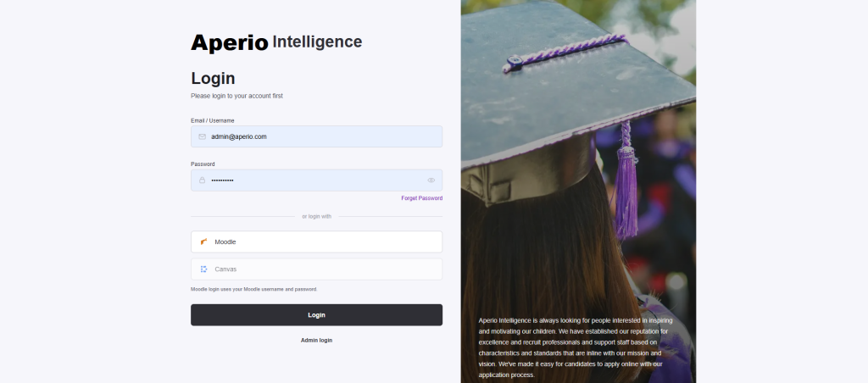
Task: Focus the Password input field
Action: (317, 180)
